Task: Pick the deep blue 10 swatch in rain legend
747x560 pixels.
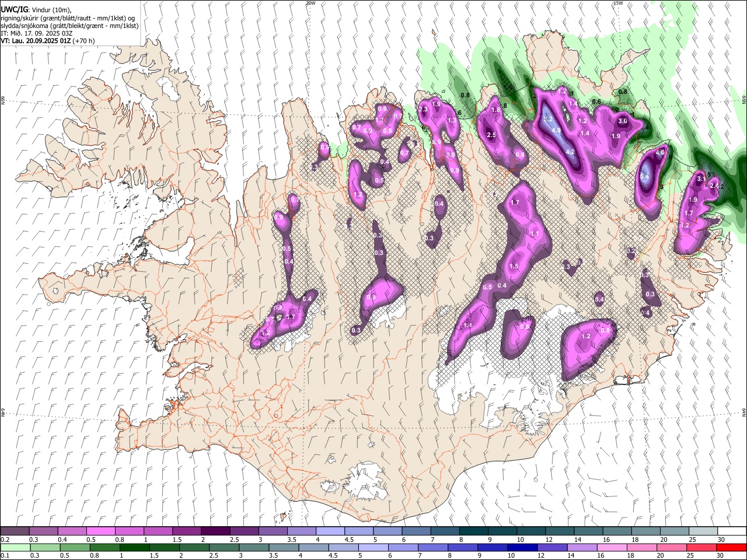Action: tap(523, 547)
